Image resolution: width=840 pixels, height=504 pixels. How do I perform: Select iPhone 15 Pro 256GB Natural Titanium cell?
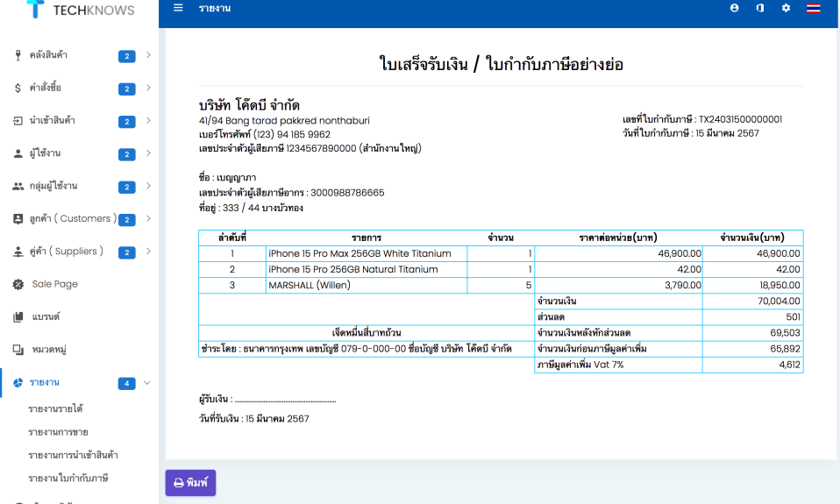click(367, 269)
